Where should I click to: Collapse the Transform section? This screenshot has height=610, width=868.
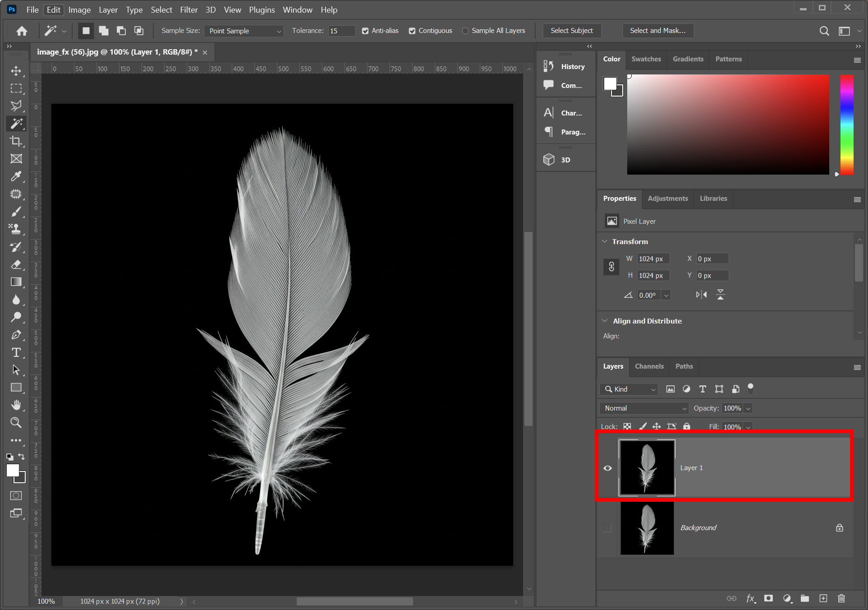[605, 241]
